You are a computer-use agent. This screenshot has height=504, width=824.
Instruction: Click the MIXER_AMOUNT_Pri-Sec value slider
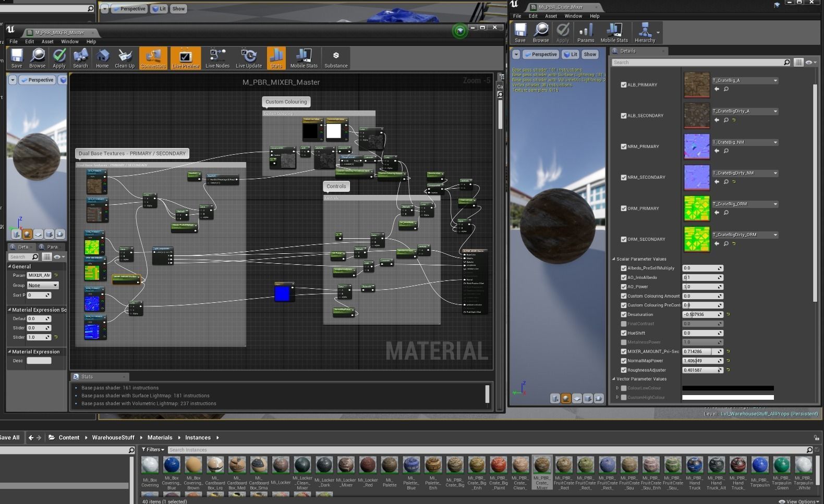pos(702,352)
